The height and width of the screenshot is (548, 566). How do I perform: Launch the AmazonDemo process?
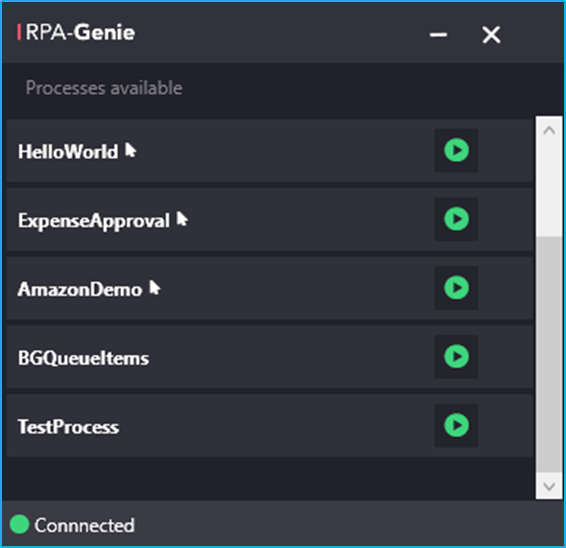coord(456,288)
